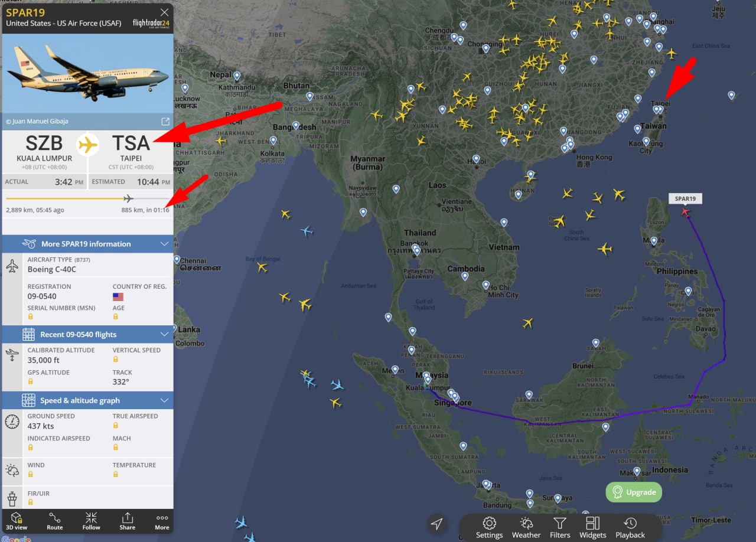Click the weather icon beside Wind
Screen dimensions: 756x542
pyautogui.click(x=12, y=471)
